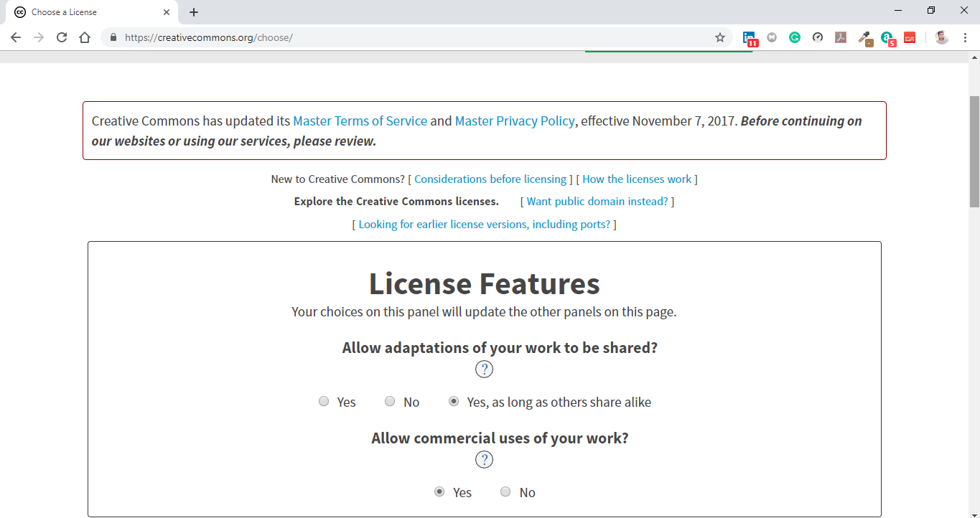Minimize the Chrome window
The height and width of the screenshot is (518, 980).
click(x=898, y=11)
